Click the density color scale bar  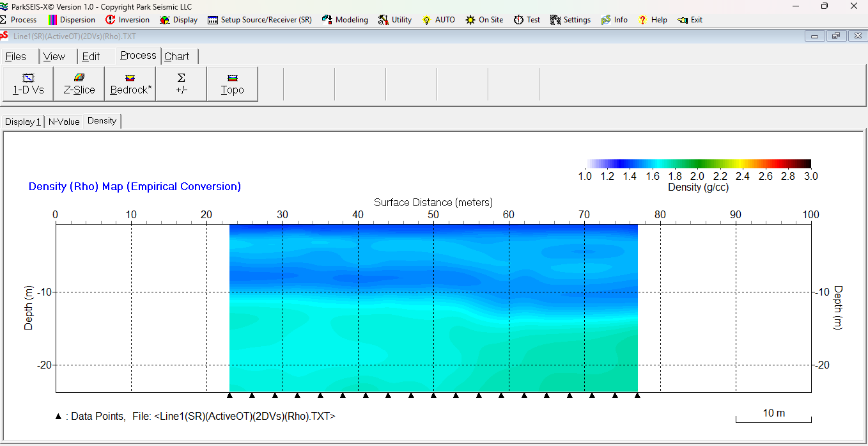pos(698,164)
